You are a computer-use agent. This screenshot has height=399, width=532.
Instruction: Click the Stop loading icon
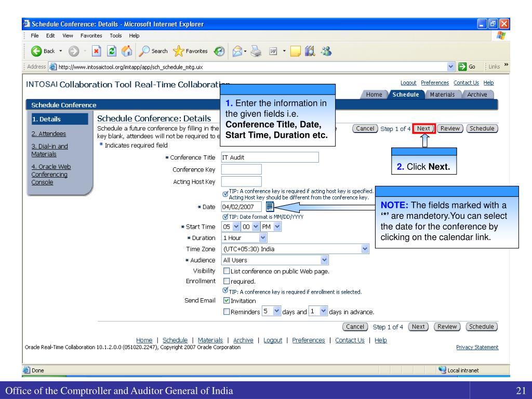tap(96, 51)
